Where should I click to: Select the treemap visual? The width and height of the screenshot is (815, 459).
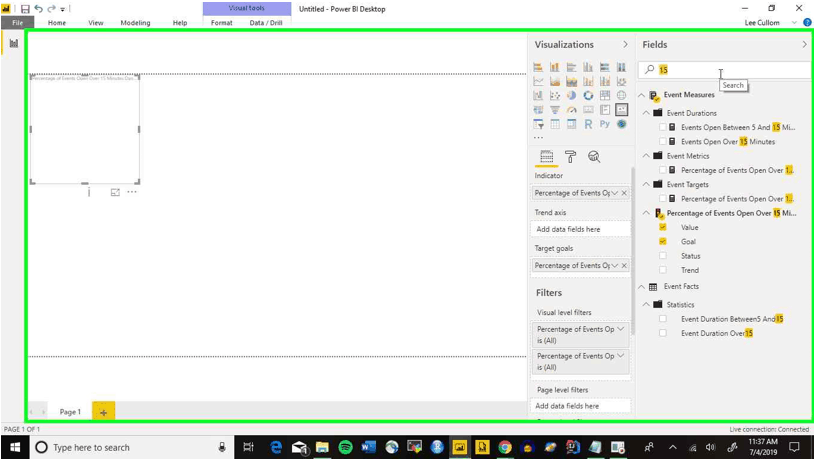604,96
